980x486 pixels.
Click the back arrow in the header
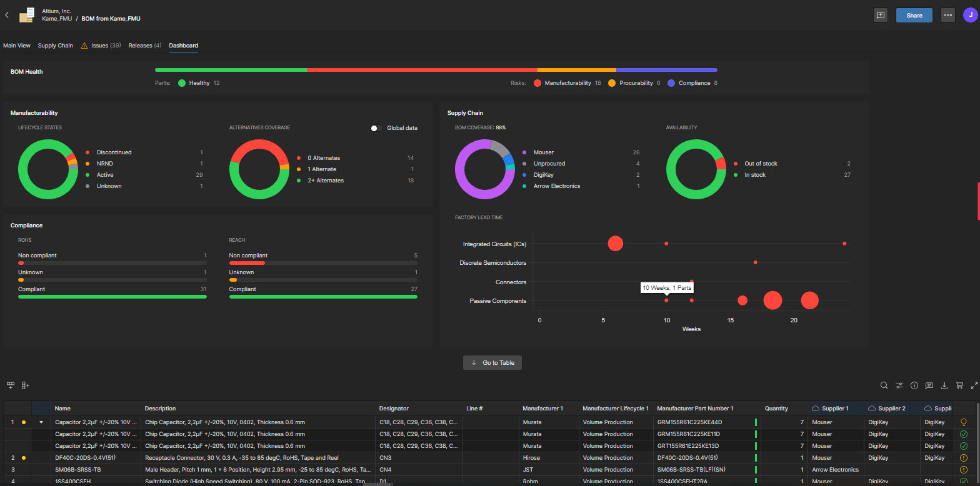[x=7, y=15]
